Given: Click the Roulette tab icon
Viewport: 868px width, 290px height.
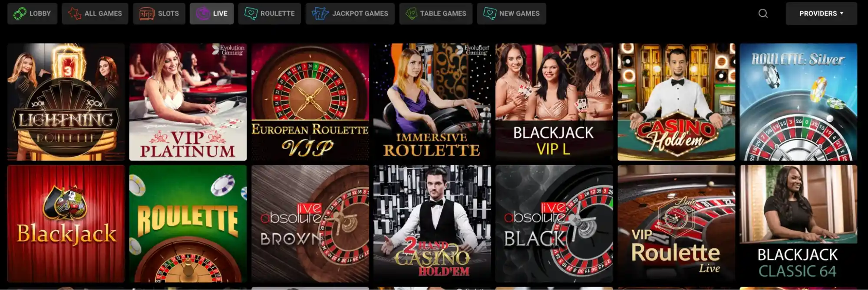Looking at the screenshot, I should click(251, 13).
